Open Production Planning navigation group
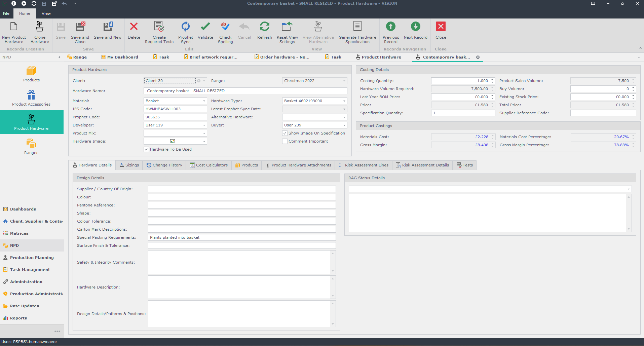Screen dimensions: 644x346 tap(32, 258)
